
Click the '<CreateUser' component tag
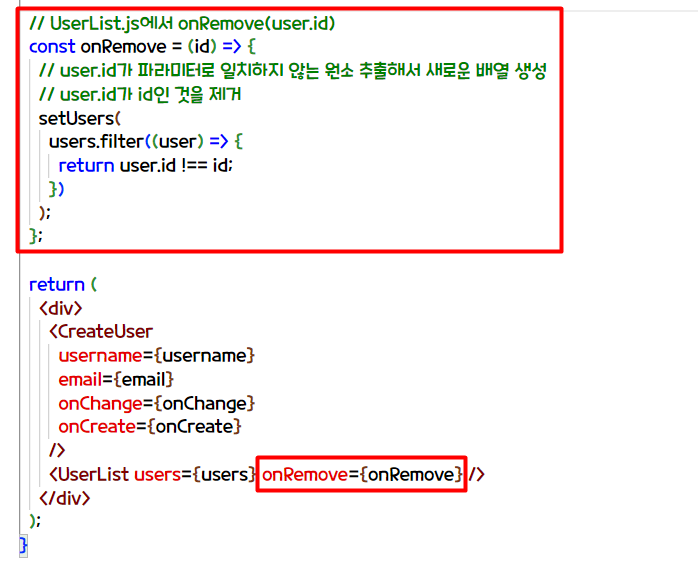[x=101, y=332]
